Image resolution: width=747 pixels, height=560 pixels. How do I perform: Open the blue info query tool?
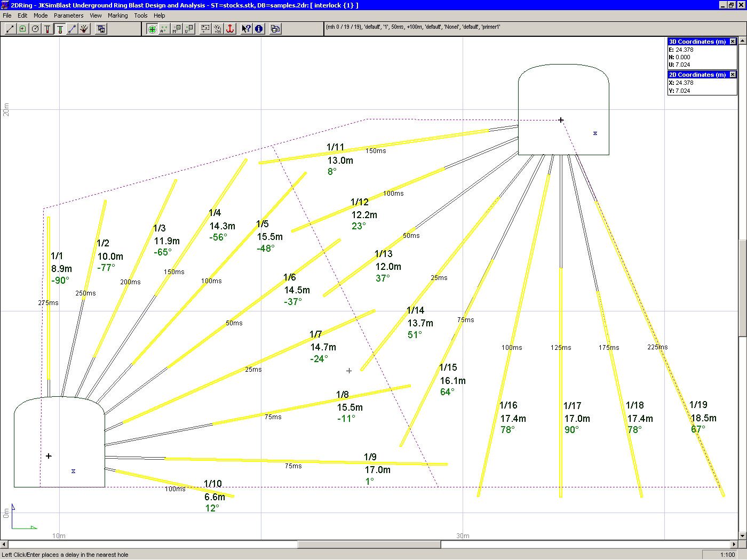coord(259,29)
